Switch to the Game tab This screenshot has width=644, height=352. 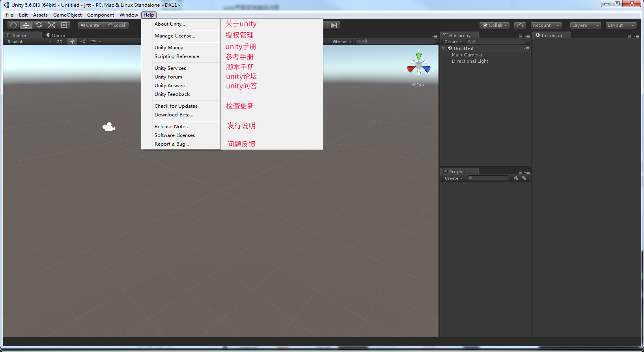[56, 36]
